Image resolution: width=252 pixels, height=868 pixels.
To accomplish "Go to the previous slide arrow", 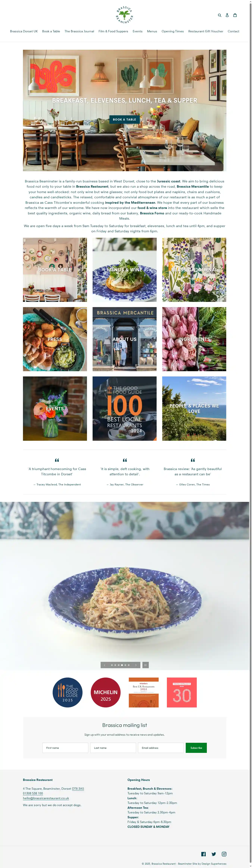I will (x=105, y=665).
